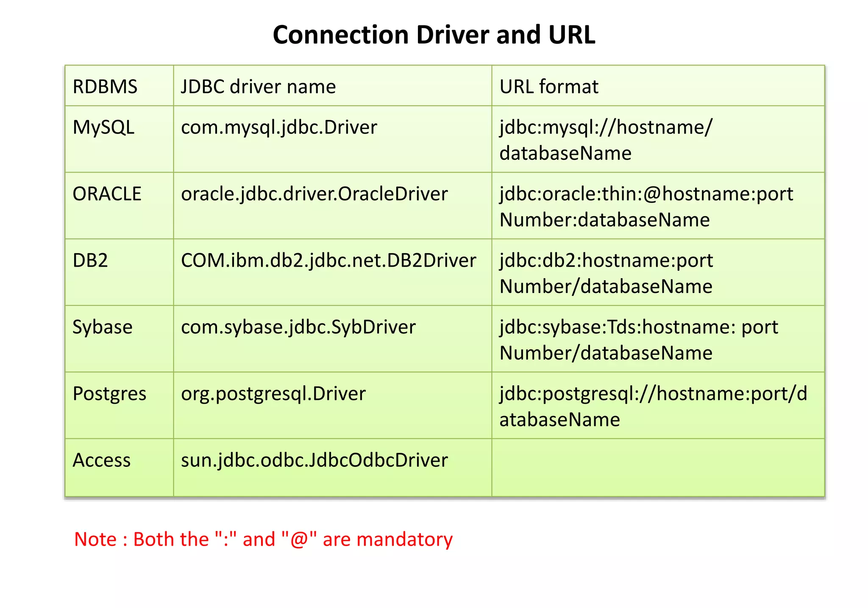
Task: Click the slide title Connection Driver and URL
Action: click(434, 35)
